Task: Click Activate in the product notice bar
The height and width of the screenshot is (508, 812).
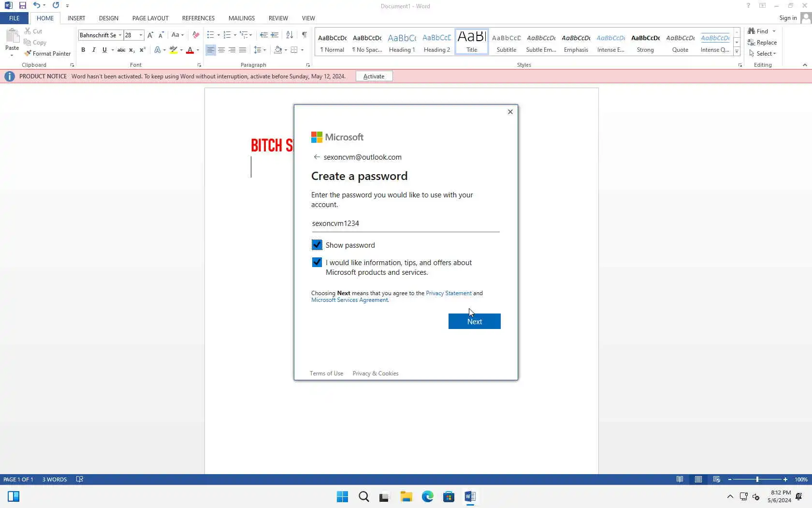Action: (374, 76)
